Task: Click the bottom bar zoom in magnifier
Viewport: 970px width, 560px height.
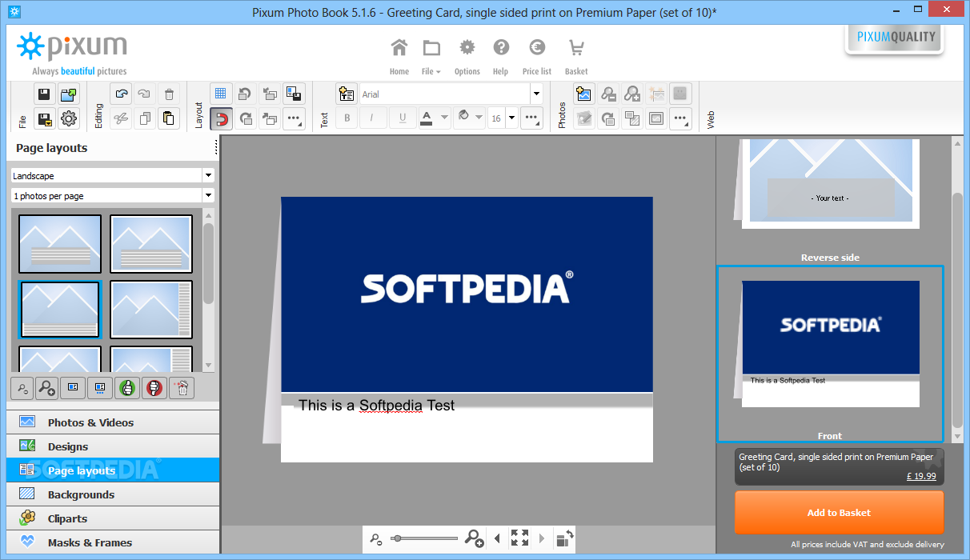Action: coord(474,538)
